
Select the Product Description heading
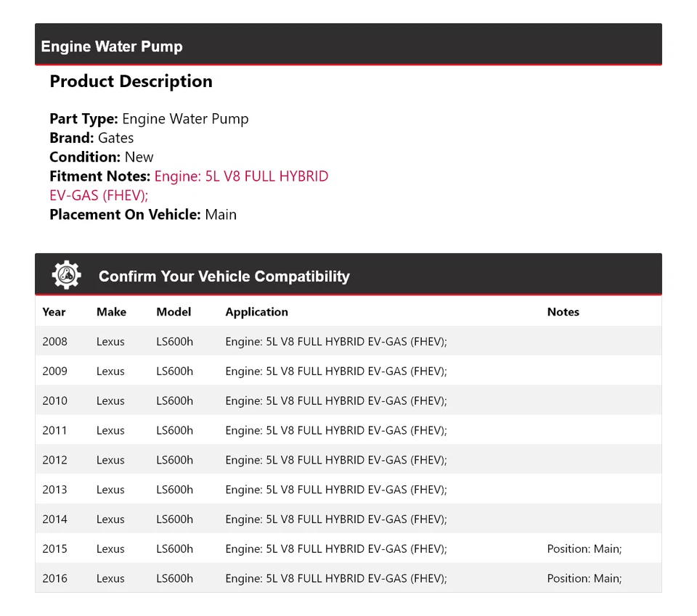tap(131, 81)
